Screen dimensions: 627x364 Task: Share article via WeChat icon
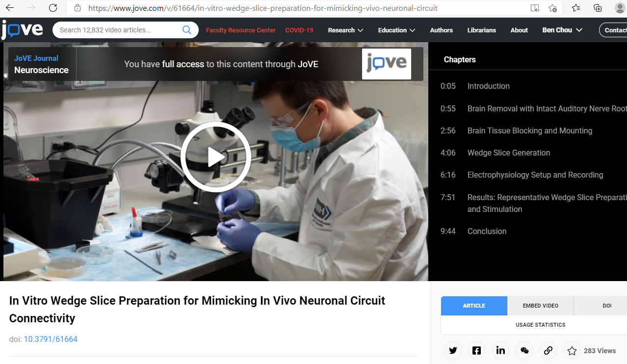[524, 350]
